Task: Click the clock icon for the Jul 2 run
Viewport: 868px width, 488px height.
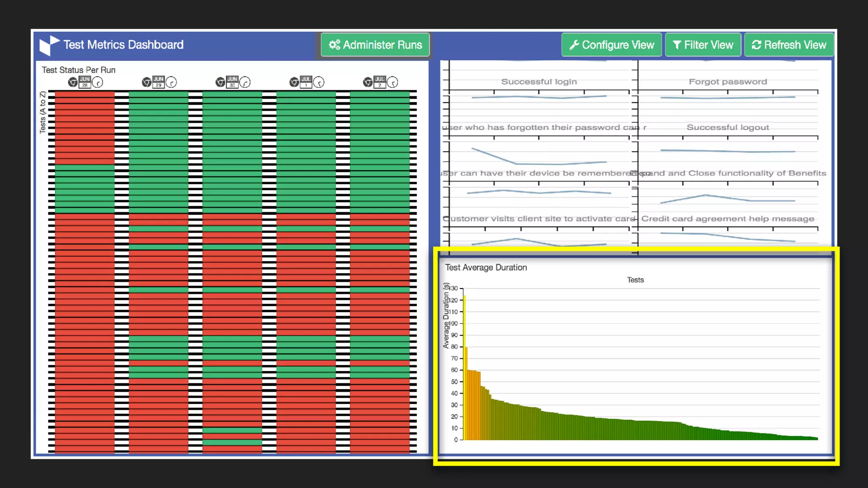Action: tap(392, 82)
